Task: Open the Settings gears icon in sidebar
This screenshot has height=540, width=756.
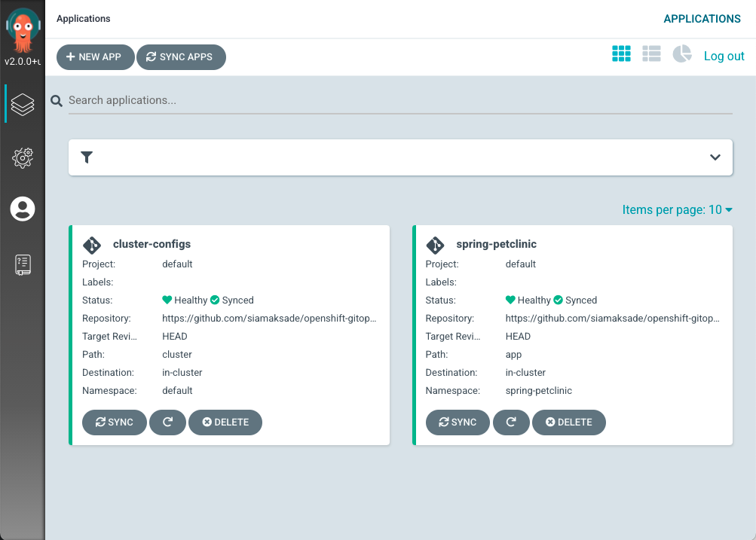Action: pyautogui.click(x=23, y=157)
